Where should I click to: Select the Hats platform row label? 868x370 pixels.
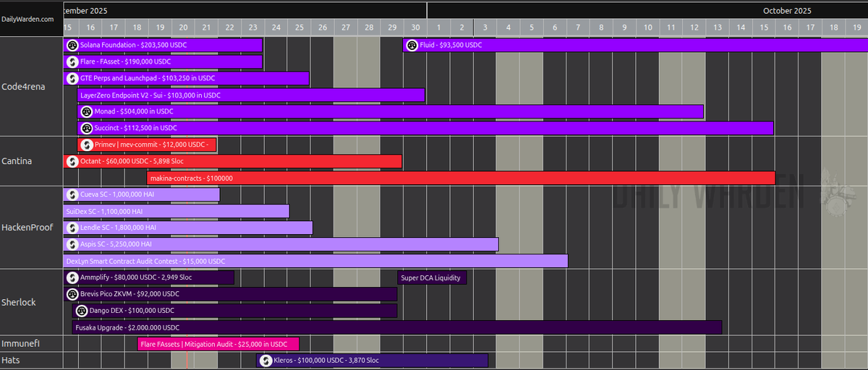click(11, 360)
